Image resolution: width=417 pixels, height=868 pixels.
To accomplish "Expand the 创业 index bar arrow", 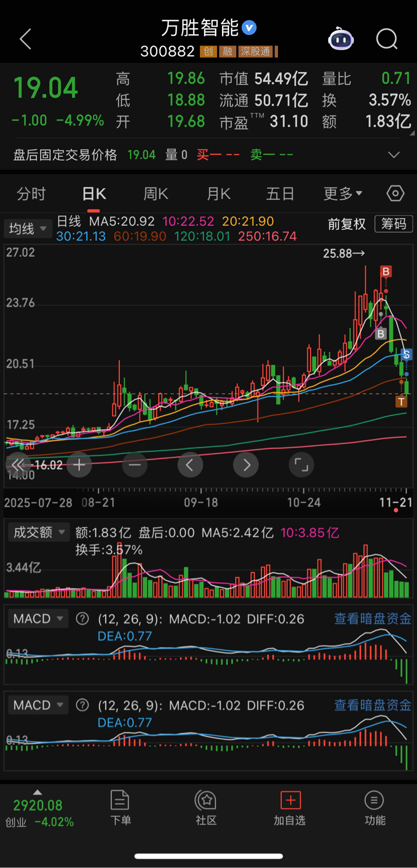I will coord(37,793).
